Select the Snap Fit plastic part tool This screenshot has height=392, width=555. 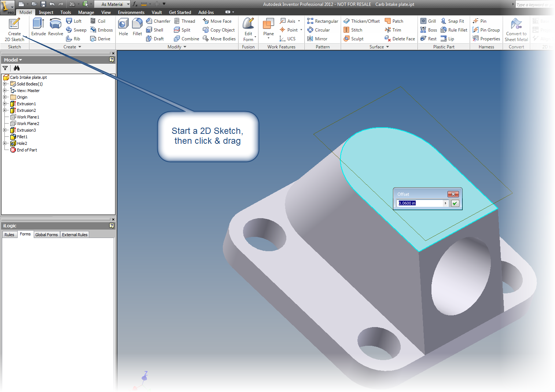453,21
